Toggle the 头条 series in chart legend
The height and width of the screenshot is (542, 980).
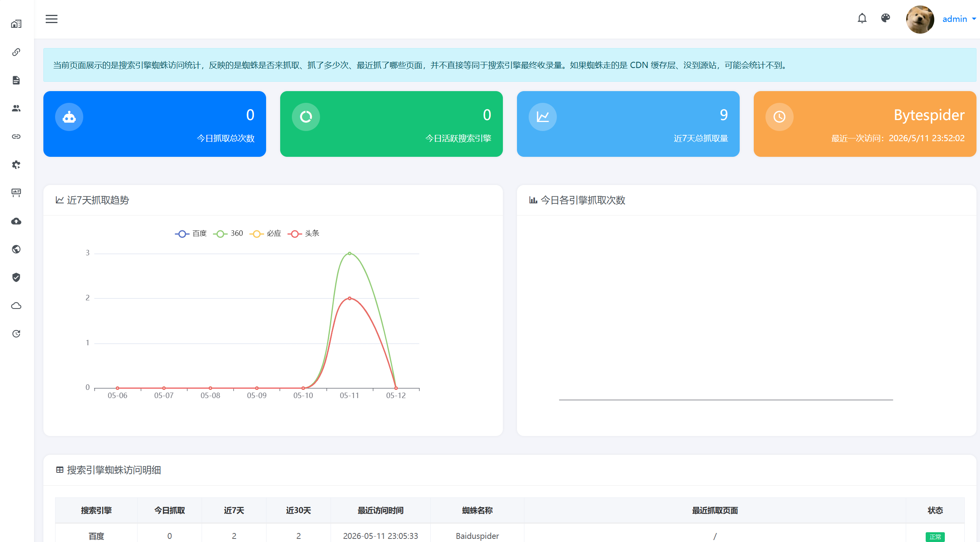tap(304, 233)
